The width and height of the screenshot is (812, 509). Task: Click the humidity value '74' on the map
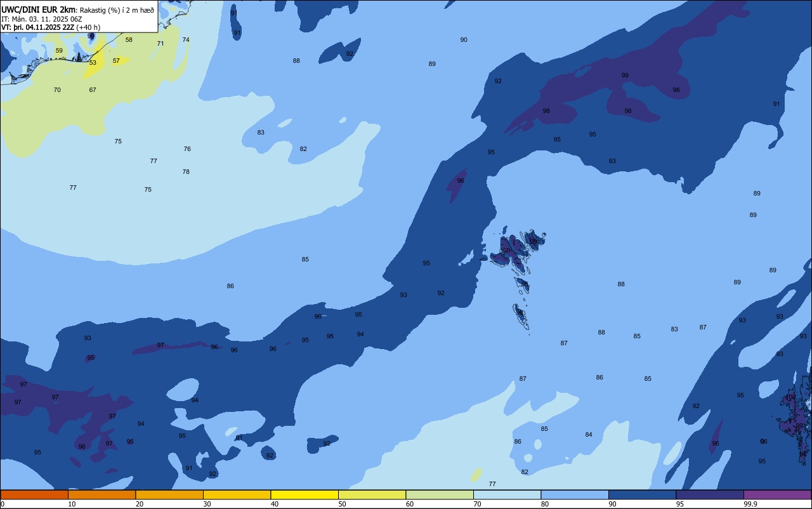point(186,40)
